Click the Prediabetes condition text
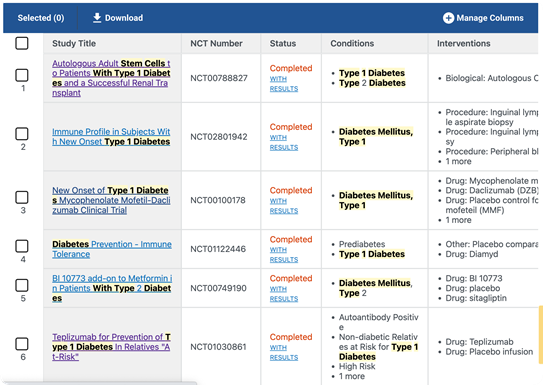 pyautogui.click(x=362, y=244)
